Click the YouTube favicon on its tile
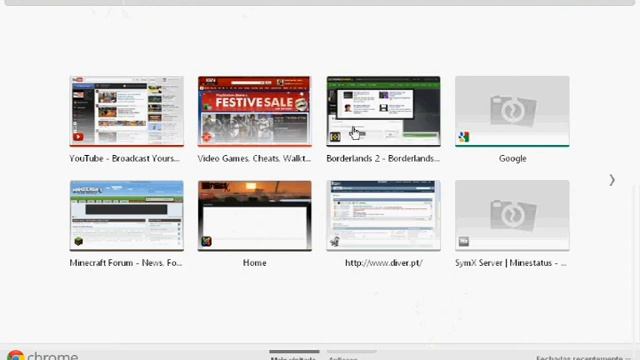Image resolution: width=640 pixels, height=360 pixels. [78, 137]
